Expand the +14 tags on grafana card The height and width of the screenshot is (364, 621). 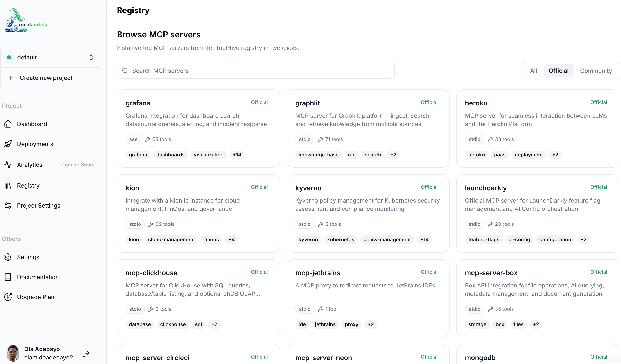(x=237, y=155)
